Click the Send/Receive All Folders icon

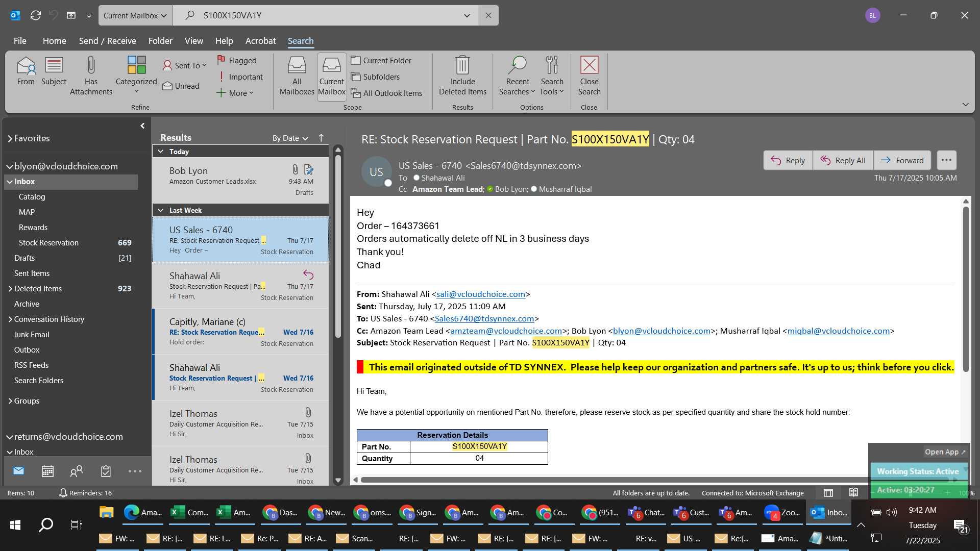pos(36,15)
